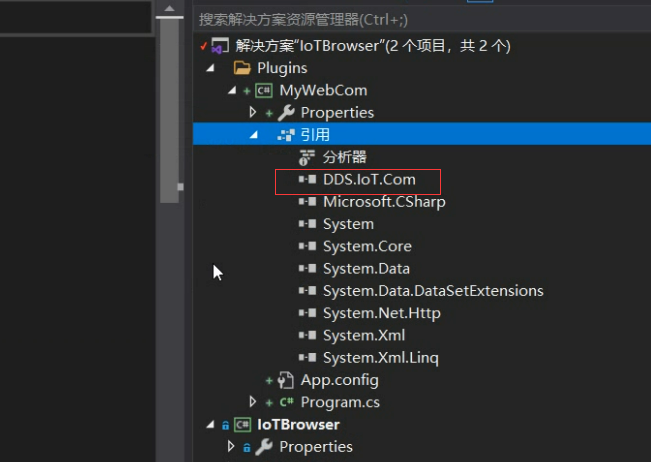Click the wrench icon of MyWebCom Properties
The height and width of the screenshot is (462, 651).
coord(286,112)
